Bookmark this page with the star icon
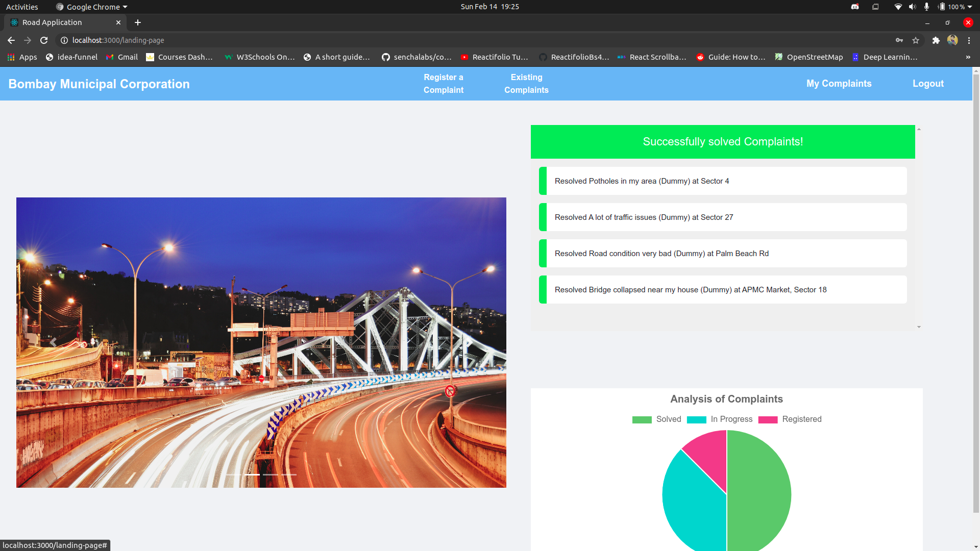 tap(916, 40)
